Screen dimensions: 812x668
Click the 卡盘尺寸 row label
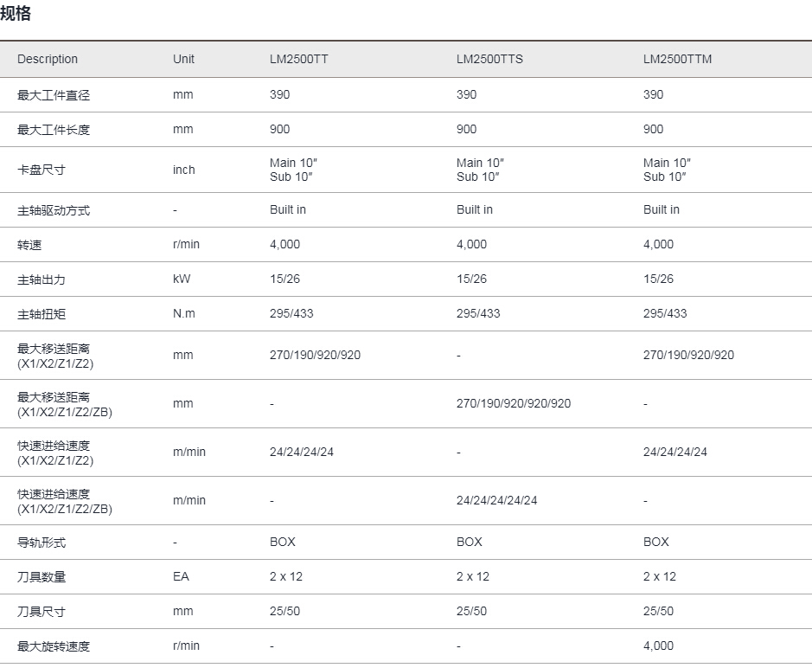tap(42, 170)
